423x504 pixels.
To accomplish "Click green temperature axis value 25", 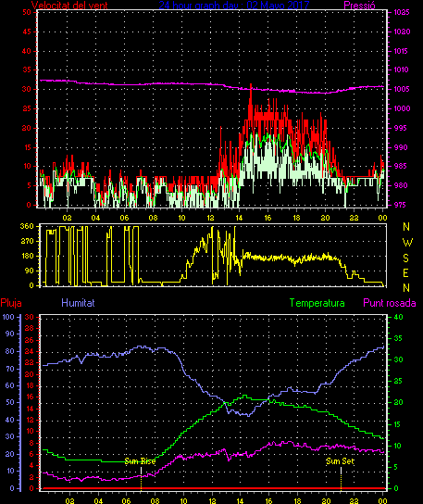I will tap(398, 381).
